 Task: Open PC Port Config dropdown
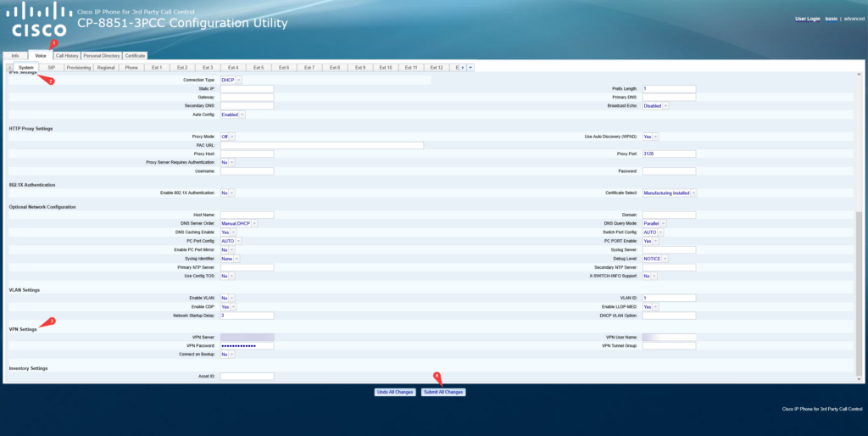point(231,242)
